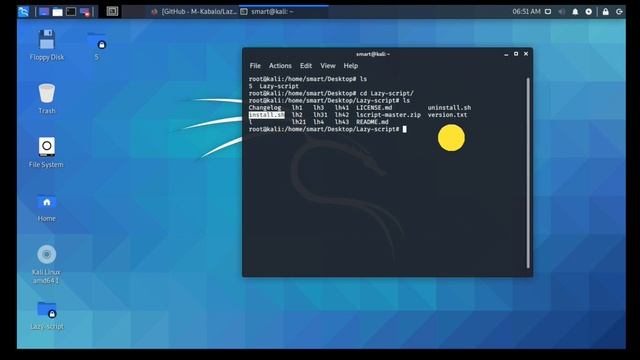Switch to smart@kali terminal taskbar button
The width and height of the screenshot is (640, 360).
(x=283, y=11)
